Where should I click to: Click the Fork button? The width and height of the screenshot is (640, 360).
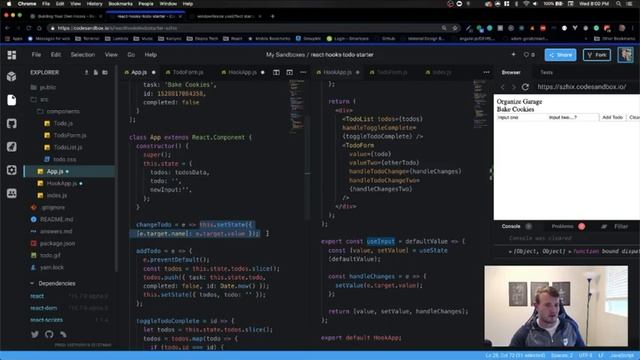click(x=597, y=55)
